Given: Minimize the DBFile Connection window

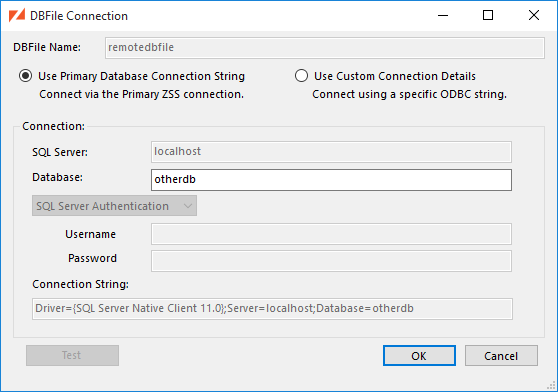Looking at the screenshot, I should pyautogui.click(x=443, y=15).
